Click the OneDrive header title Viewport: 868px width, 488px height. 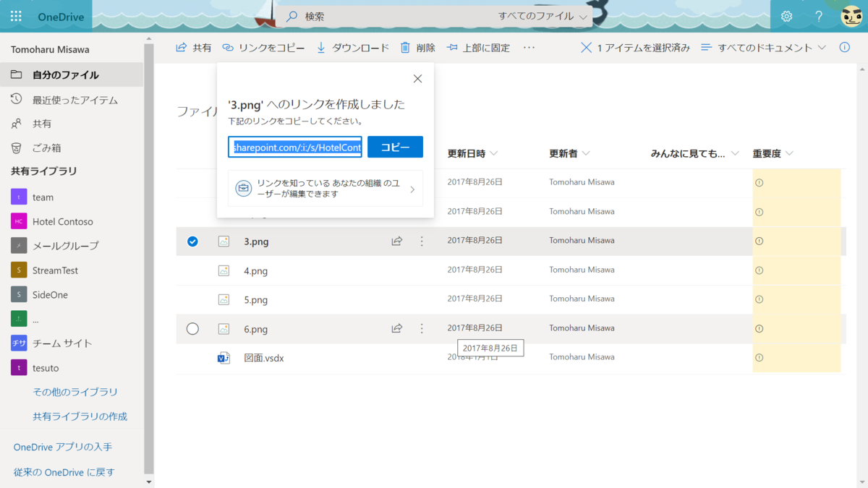coord(61,17)
